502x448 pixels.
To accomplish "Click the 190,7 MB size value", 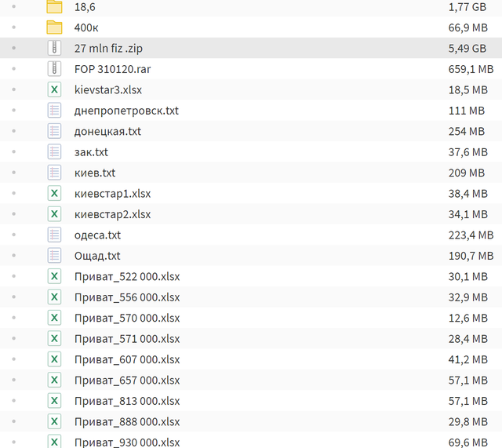I will 471,256.
